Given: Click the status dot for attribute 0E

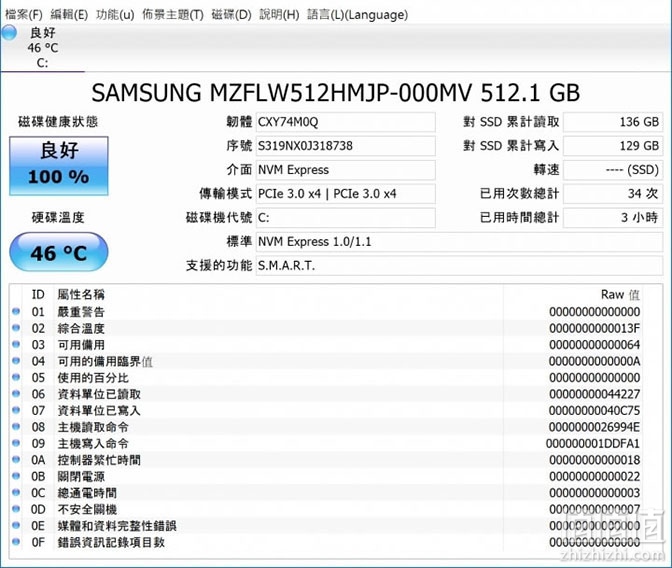Looking at the screenshot, I should [16, 525].
